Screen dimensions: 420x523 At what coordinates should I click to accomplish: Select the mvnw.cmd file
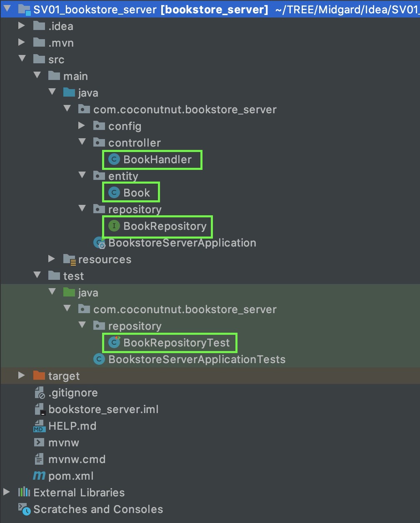(77, 459)
